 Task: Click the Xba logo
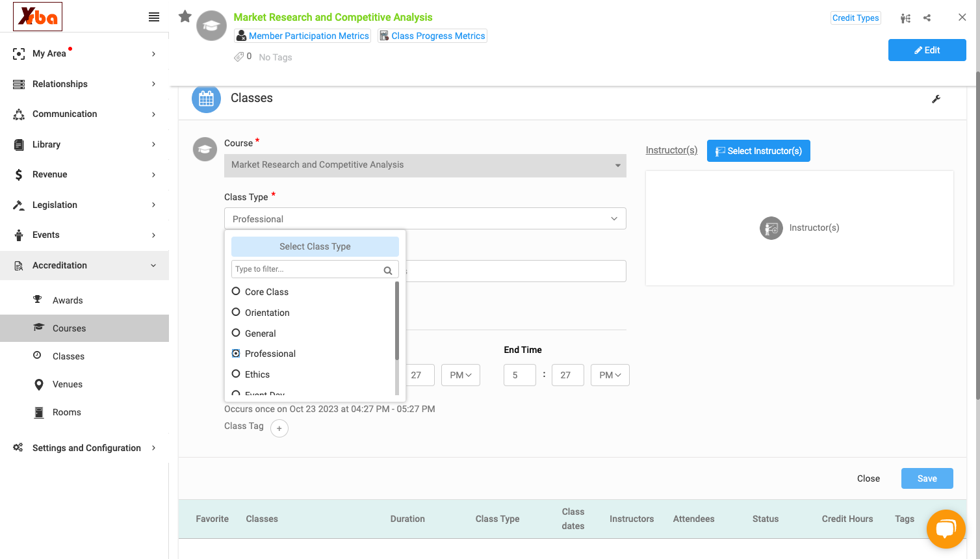(x=38, y=16)
